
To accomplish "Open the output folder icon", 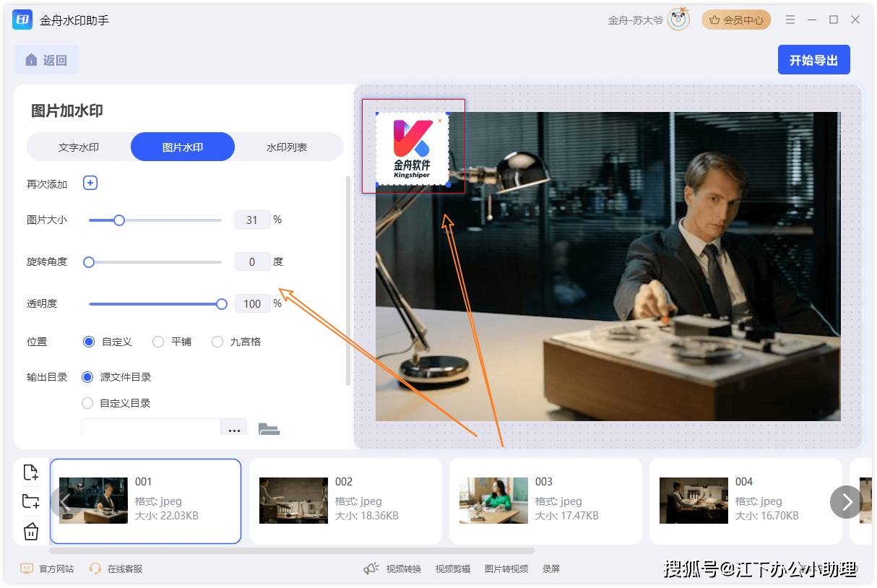I will (x=269, y=430).
